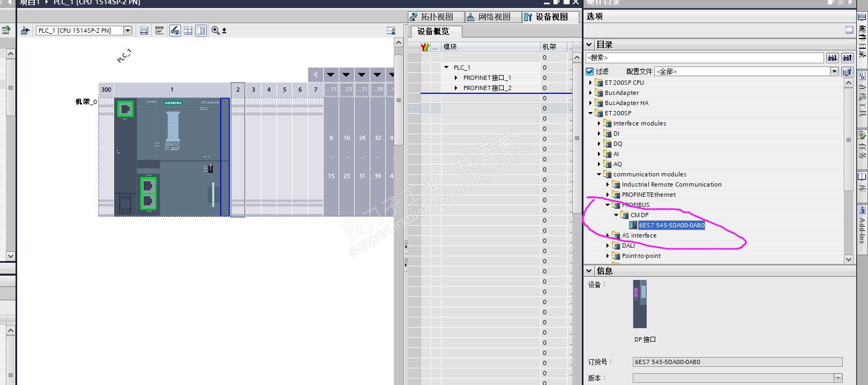Click the show page breaks grid icon

(x=188, y=31)
